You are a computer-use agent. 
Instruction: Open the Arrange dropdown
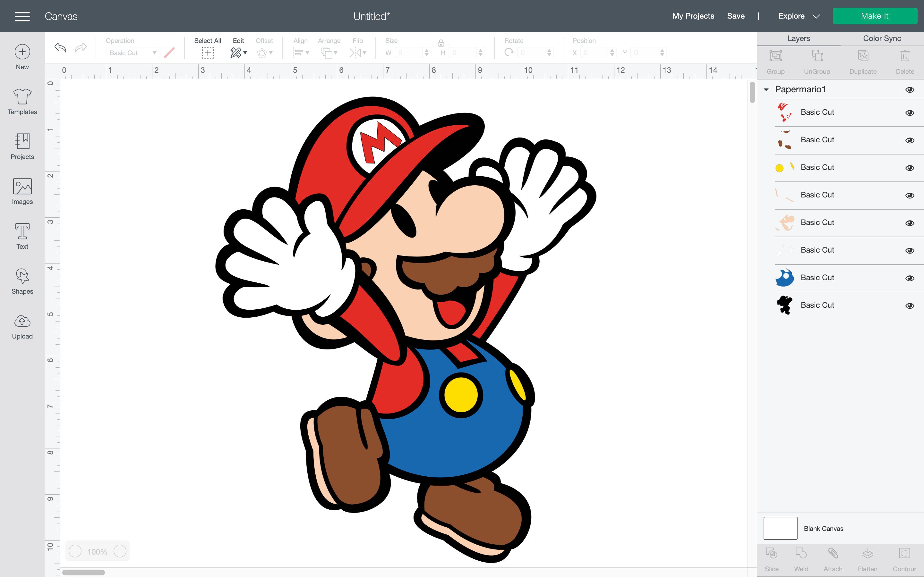(329, 52)
